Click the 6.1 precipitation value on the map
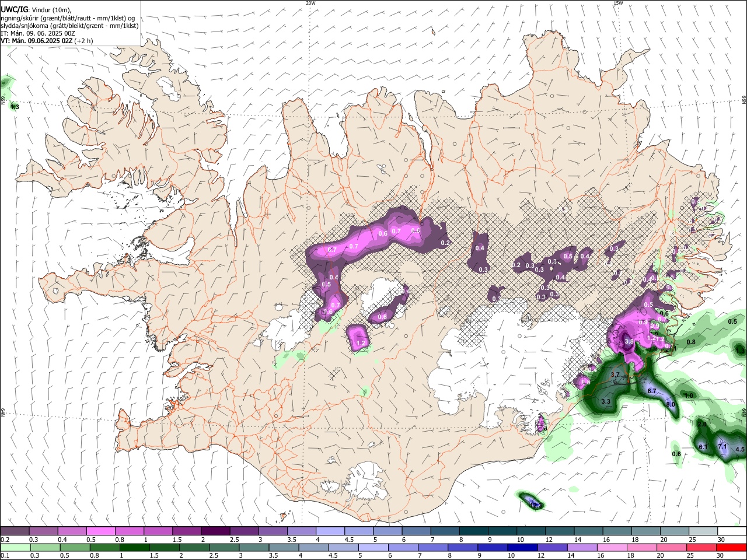Screen dimensions: 747x560 703,447
